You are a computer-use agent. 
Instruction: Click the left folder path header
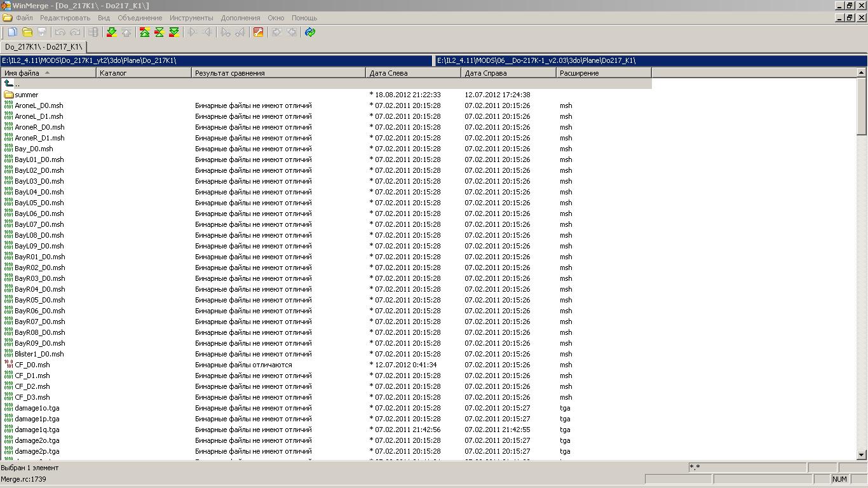(x=217, y=61)
